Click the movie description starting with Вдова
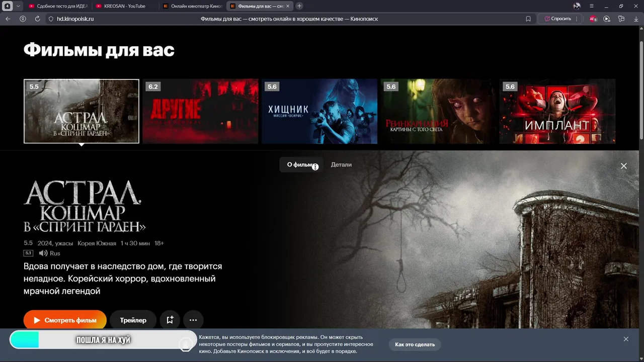 click(123, 279)
